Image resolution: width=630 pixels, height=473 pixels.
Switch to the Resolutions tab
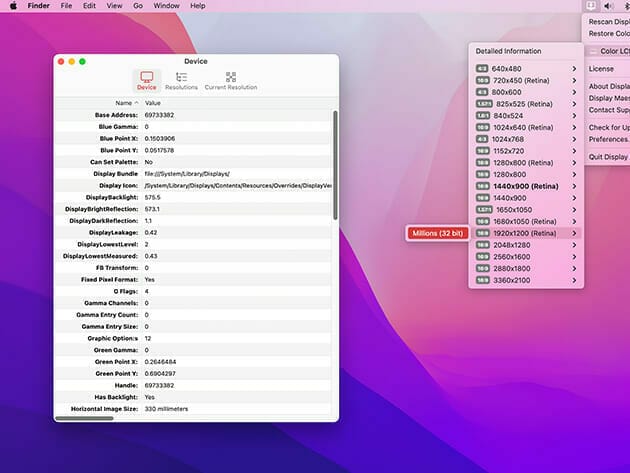181,80
